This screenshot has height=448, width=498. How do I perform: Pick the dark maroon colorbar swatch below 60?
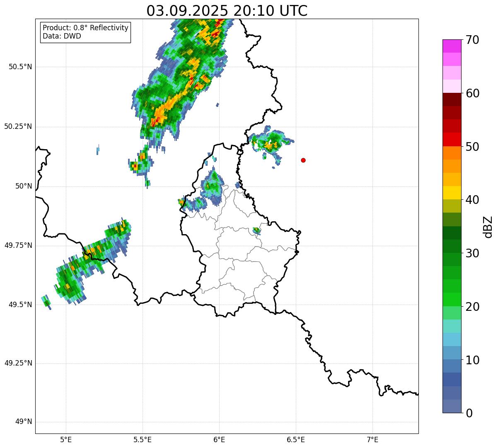point(452,99)
